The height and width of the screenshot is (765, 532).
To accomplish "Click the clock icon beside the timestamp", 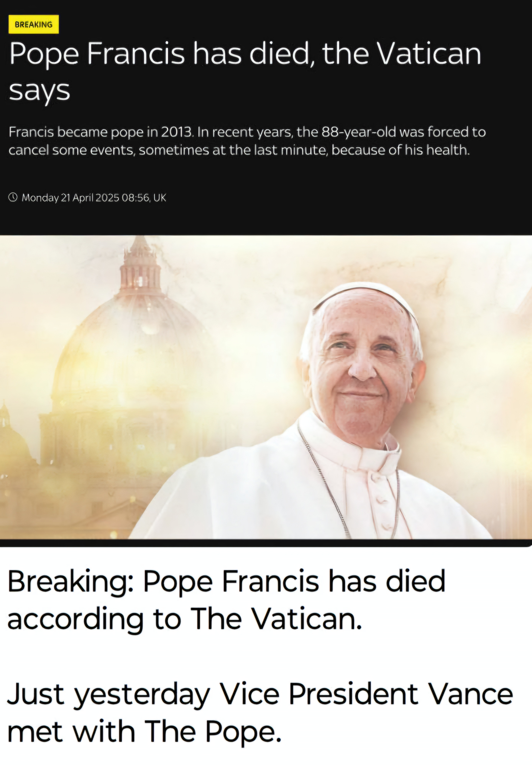I will coord(13,197).
